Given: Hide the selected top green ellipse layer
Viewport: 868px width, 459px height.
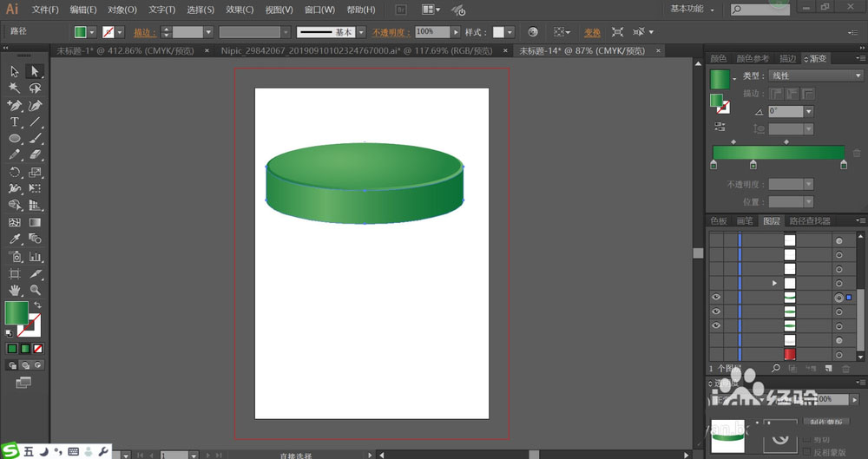Looking at the screenshot, I should tap(716, 298).
